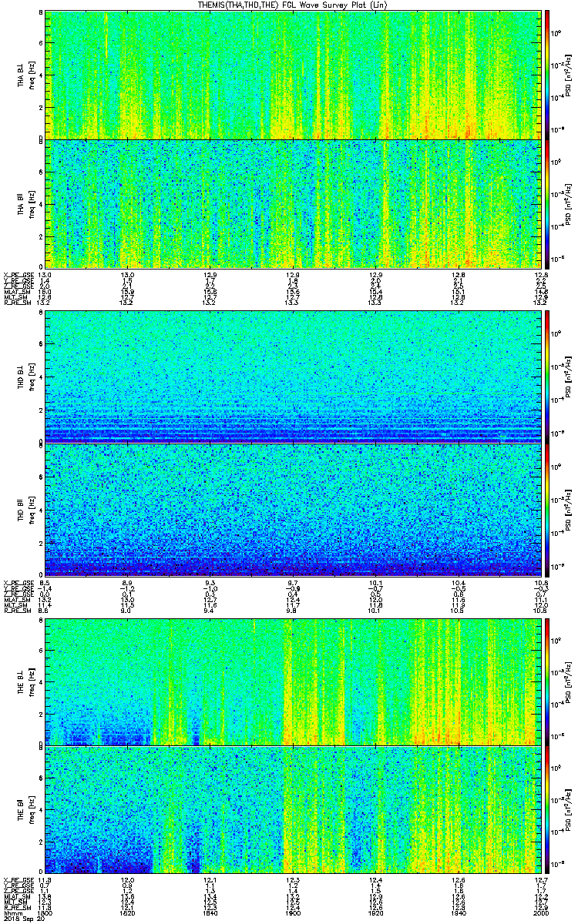Viewport: 578px width, 924px height.
Task: Select the THD BII spectrogram panel
Action: [x=292, y=507]
